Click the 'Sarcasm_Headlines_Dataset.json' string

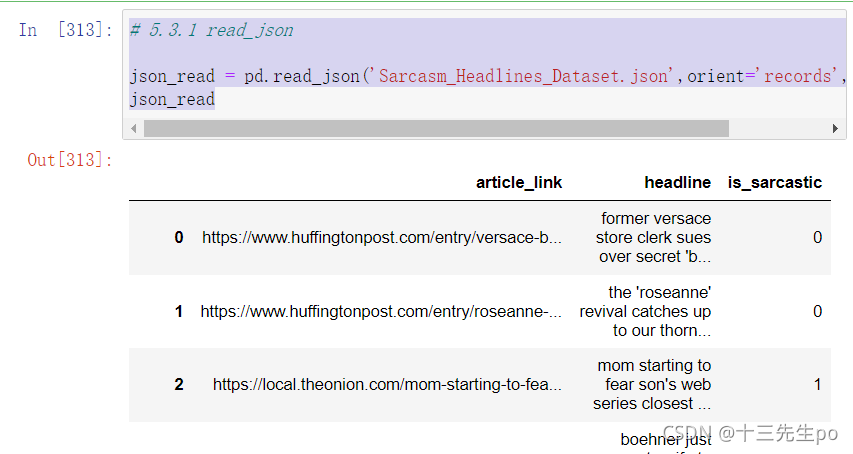[x=522, y=76]
